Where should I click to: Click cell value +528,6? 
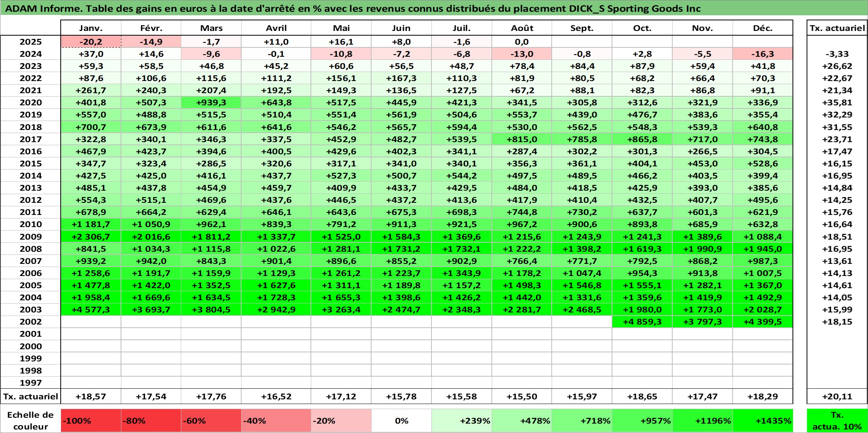tap(763, 164)
